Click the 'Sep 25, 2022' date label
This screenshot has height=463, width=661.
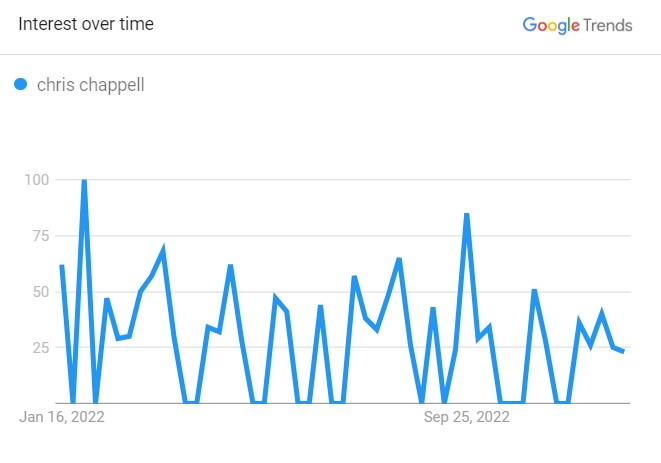467,417
